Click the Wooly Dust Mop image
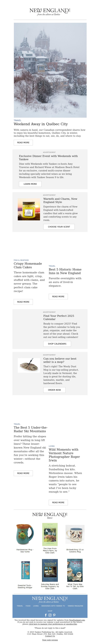100x644 pixels. pyautogui.click(x=29, y=365)
